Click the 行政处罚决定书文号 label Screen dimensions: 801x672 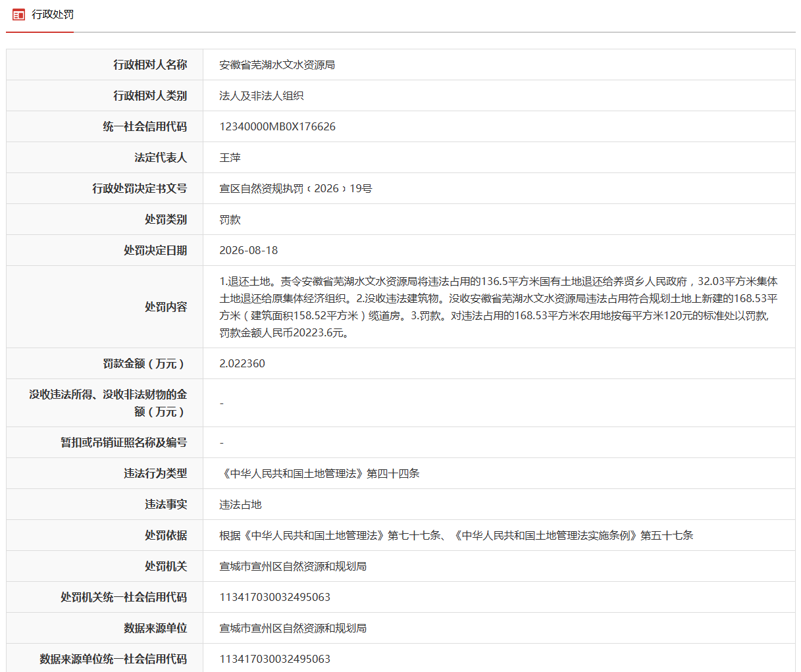pos(140,188)
